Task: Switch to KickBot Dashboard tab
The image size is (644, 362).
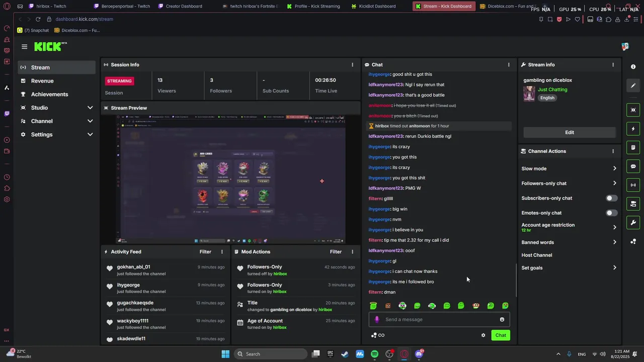Action: pos(377,7)
